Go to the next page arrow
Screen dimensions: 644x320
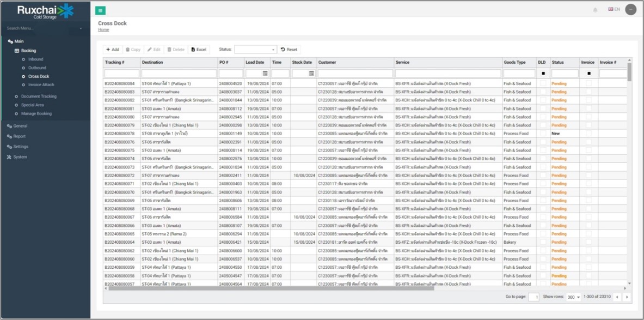pyautogui.click(x=627, y=297)
